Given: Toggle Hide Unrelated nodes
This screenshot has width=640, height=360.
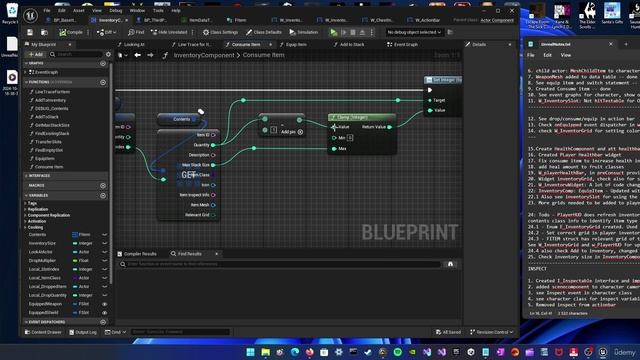Looking at the screenshot, I should coord(169,32).
